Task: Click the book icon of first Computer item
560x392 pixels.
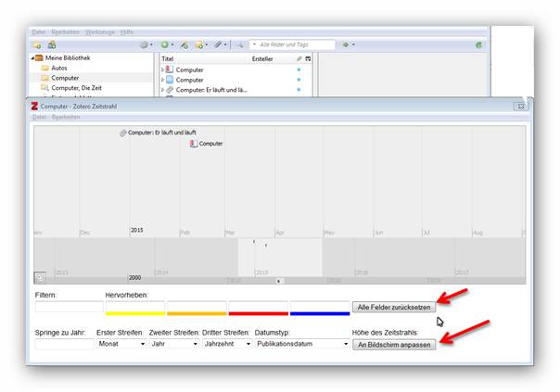Action: [170, 70]
